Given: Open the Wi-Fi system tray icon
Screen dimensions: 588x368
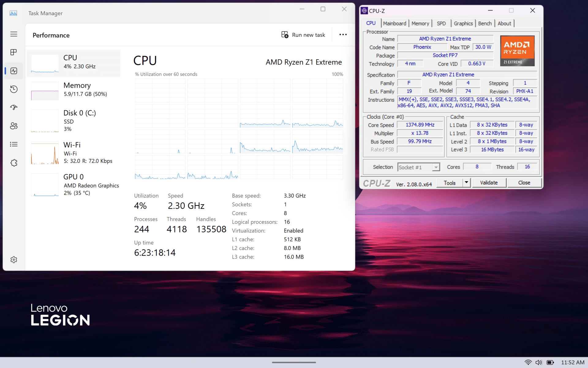Looking at the screenshot, I should click(528, 362).
